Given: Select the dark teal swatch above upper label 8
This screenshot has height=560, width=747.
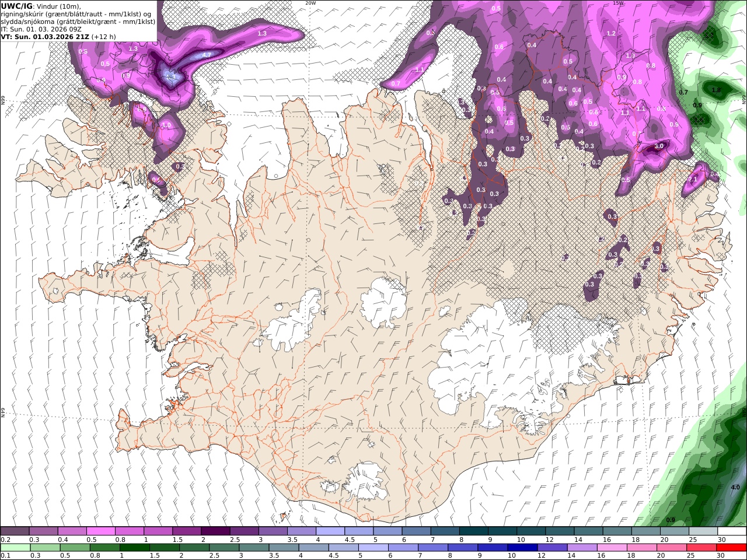Looking at the screenshot, I should 474,531.
